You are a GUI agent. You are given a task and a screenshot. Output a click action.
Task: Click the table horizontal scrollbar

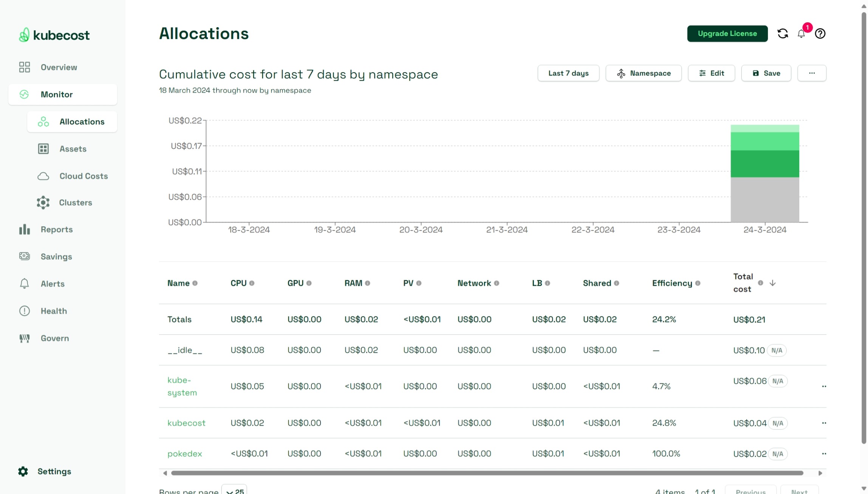pos(487,473)
